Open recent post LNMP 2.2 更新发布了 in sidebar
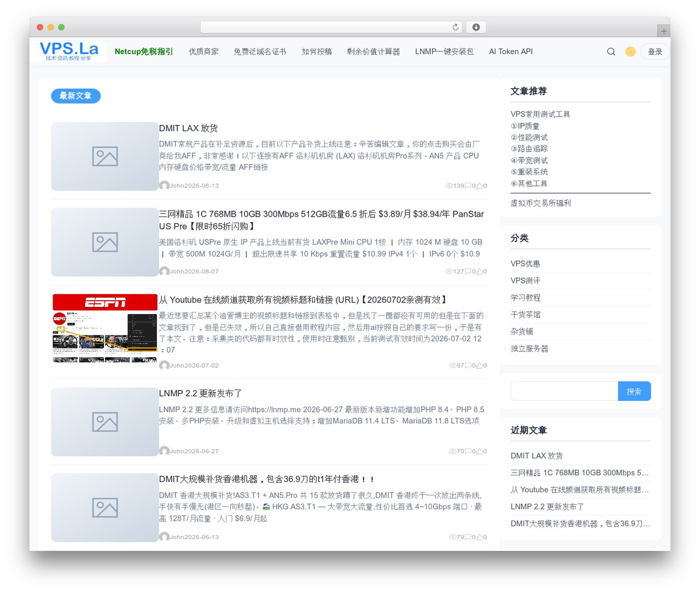The width and height of the screenshot is (700, 593). pyautogui.click(x=547, y=507)
